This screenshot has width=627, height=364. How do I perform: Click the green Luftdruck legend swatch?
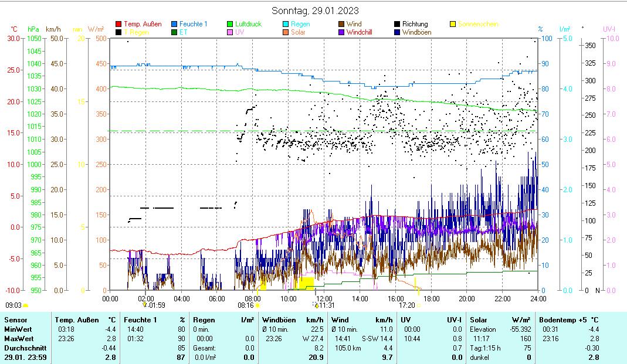[x=230, y=24]
